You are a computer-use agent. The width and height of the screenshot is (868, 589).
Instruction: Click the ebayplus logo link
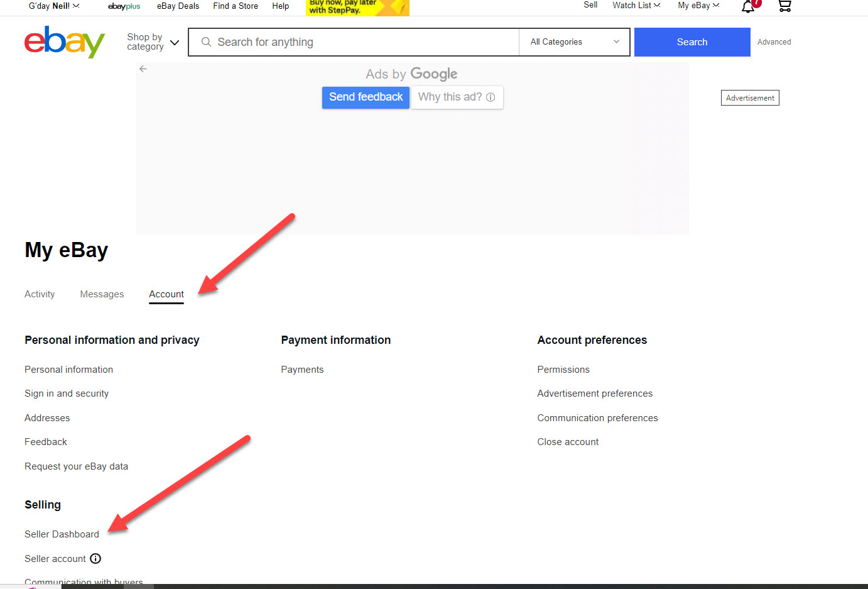(124, 6)
